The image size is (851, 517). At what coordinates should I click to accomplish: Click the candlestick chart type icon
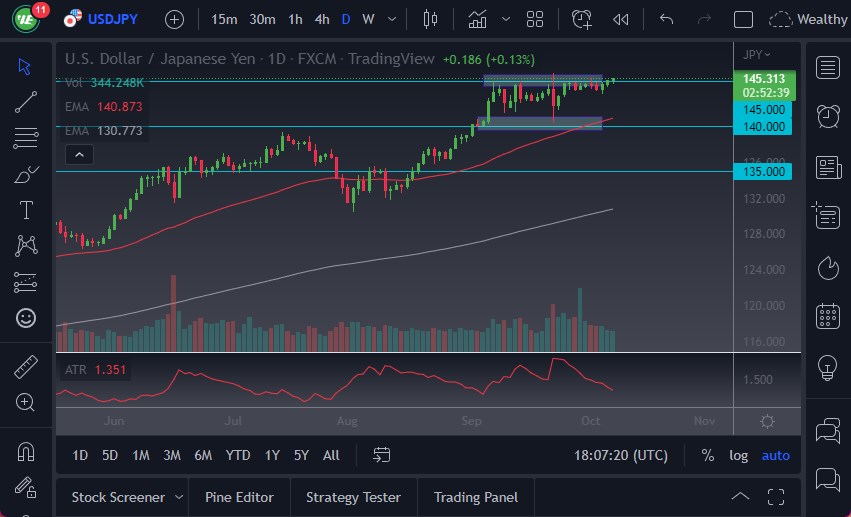(x=431, y=19)
